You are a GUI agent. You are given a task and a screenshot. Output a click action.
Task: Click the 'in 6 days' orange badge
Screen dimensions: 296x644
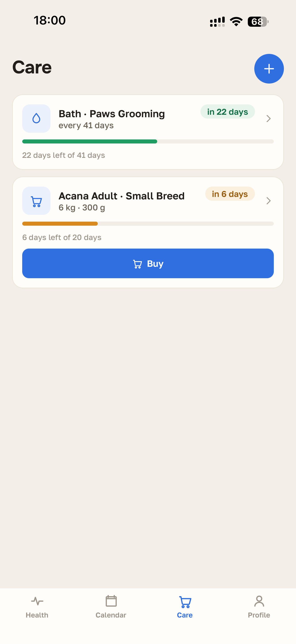230,194
